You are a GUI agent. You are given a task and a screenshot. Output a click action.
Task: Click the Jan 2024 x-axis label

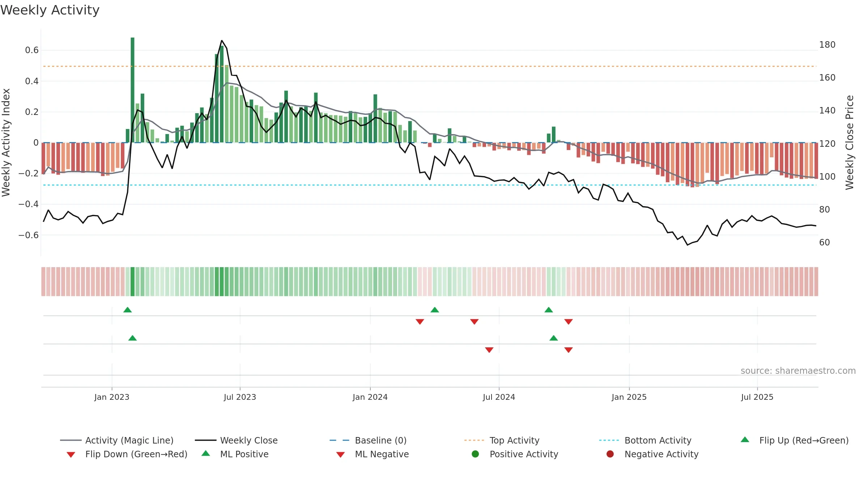[x=370, y=397]
